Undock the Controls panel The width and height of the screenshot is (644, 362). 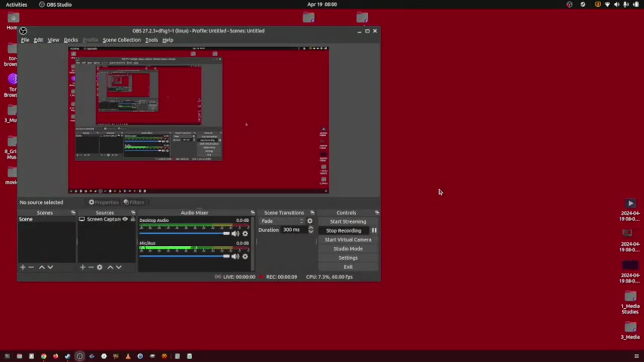377,213
